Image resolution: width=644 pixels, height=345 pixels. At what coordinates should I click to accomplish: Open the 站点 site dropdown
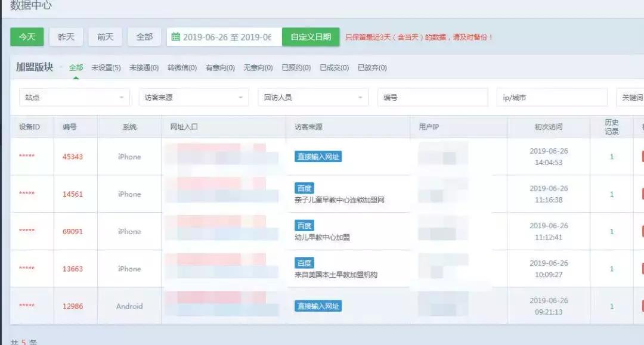tap(74, 97)
